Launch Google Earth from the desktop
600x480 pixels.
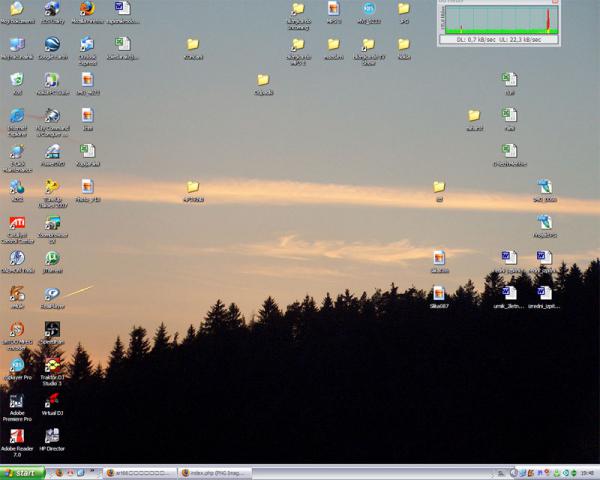52,45
